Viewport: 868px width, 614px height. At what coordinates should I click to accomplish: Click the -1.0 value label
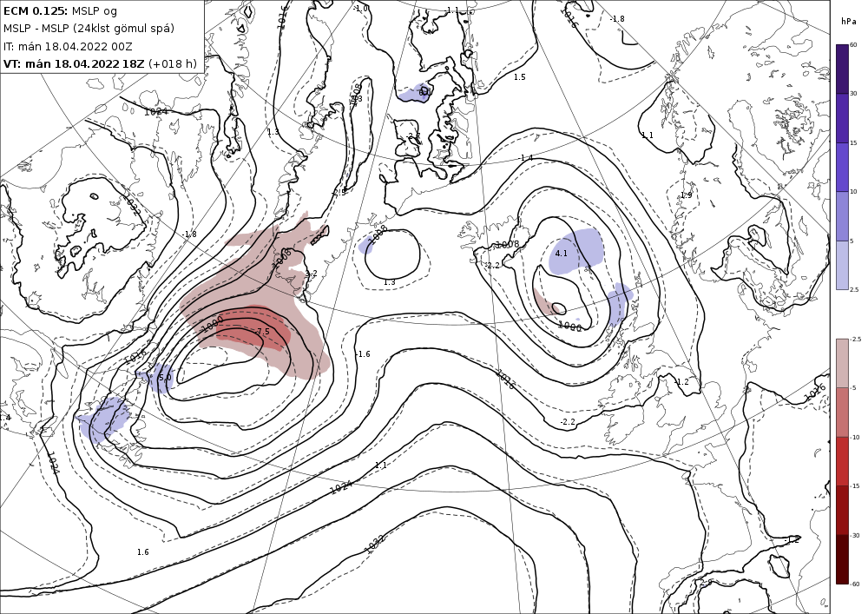[361, 8]
